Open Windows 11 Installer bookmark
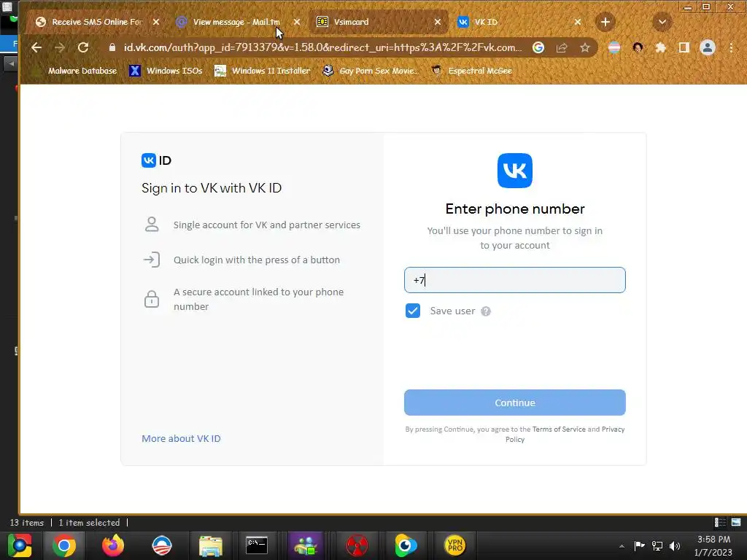Screen dimensions: 747x560 tap(263, 71)
